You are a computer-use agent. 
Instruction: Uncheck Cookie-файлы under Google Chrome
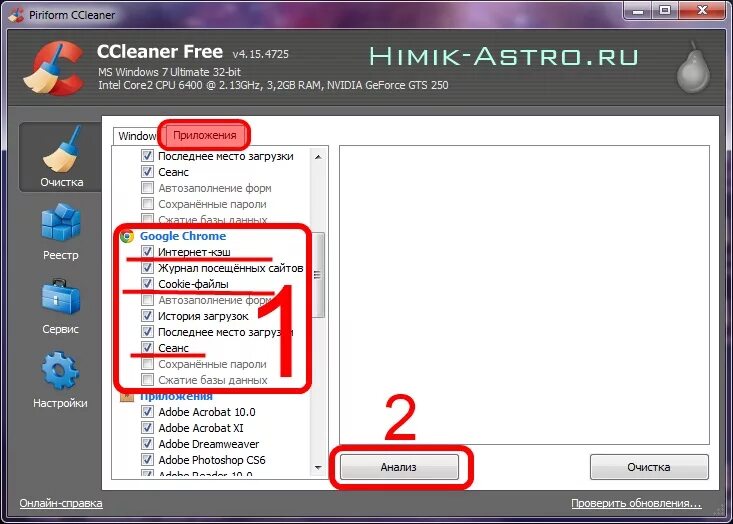[147, 284]
